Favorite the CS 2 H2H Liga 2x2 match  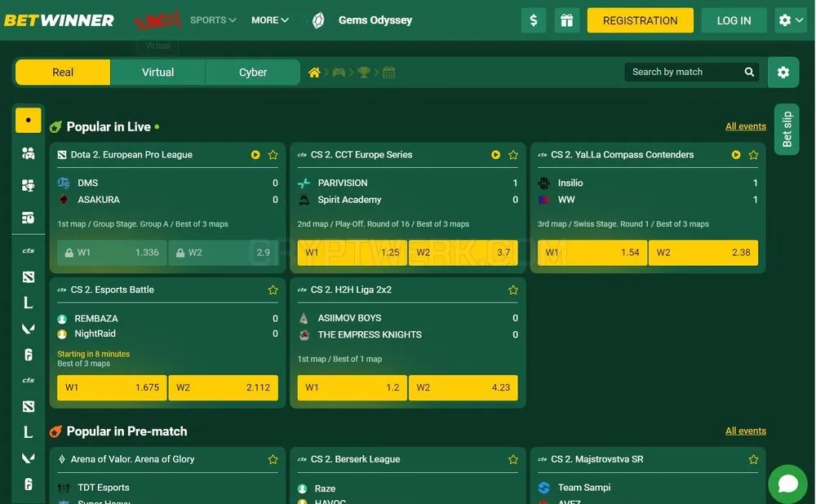pyautogui.click(x=513, y=290)
